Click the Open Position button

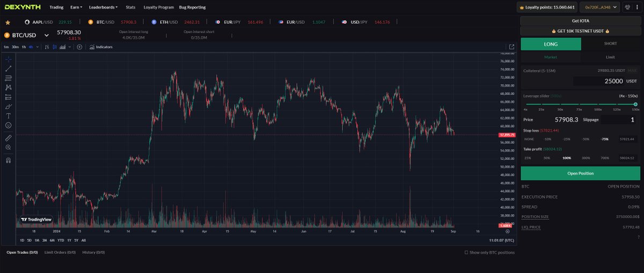tap(580, 173)
